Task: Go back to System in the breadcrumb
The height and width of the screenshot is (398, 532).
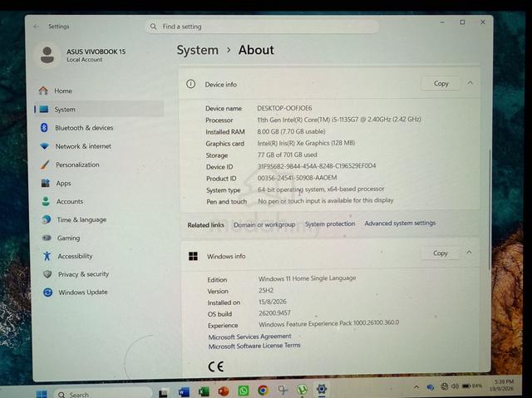Action: click(x=198, y=50)
